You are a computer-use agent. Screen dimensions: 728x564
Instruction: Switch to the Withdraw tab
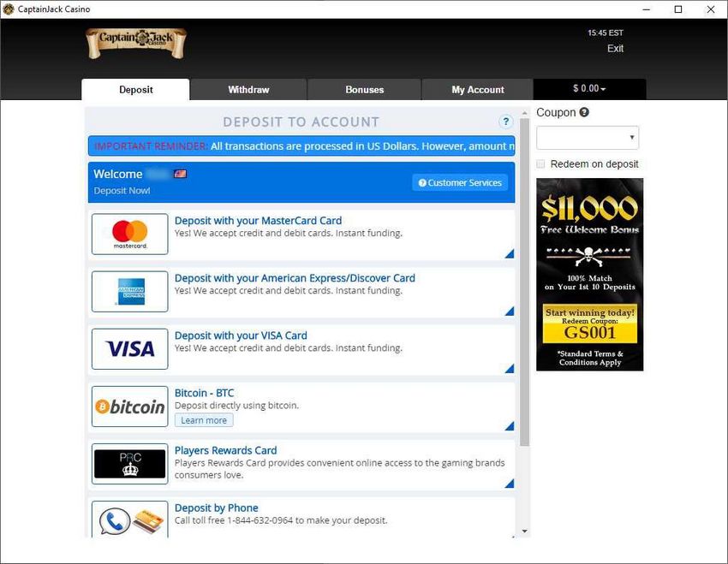(248, 88)
